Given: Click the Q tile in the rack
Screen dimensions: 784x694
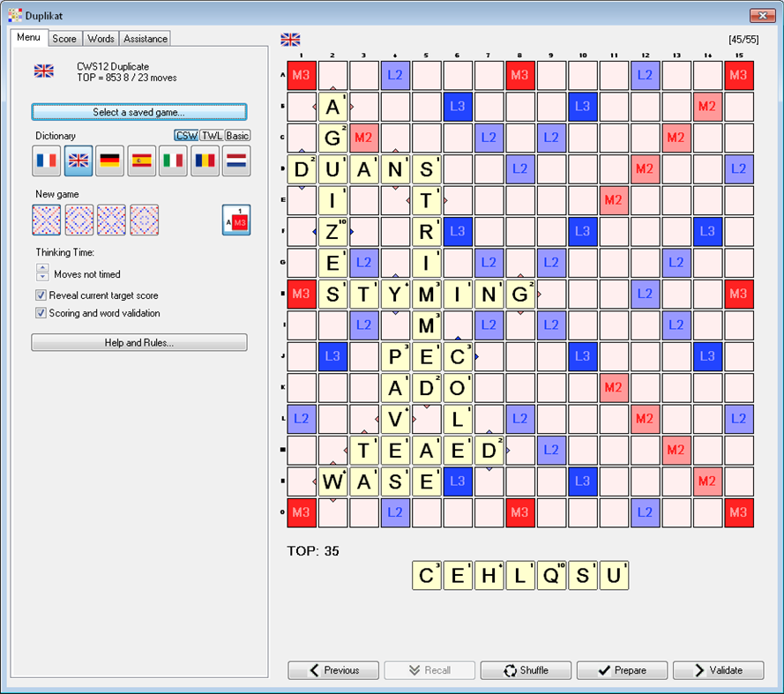Looking at the screenshot, I should [x=551, y=573].
